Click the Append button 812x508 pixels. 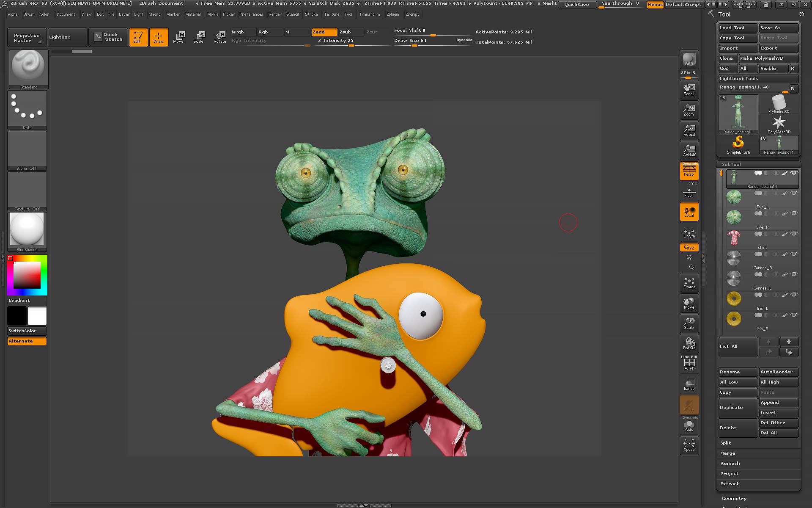coord(779,403)
